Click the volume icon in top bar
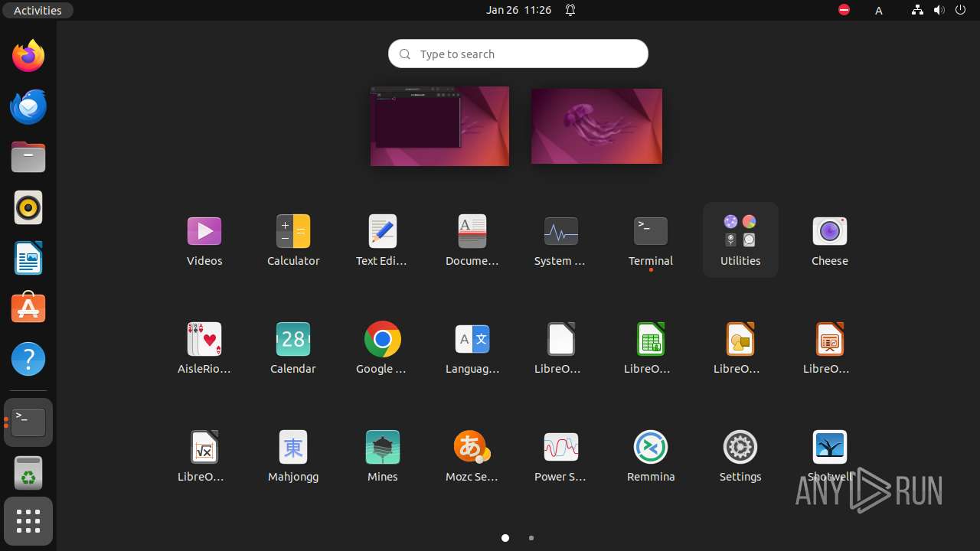Screen dimensions: 980x551 pyautogui.click(x=939, y=10)
